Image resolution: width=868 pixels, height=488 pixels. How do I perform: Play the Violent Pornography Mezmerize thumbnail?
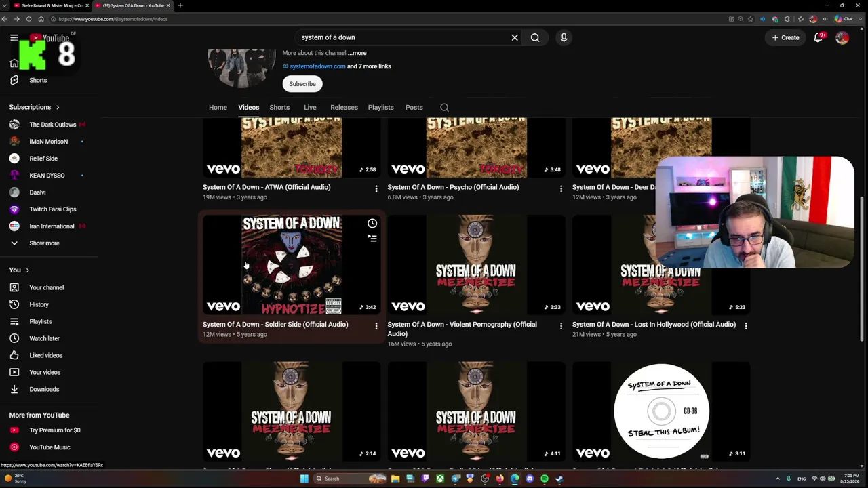476,265
